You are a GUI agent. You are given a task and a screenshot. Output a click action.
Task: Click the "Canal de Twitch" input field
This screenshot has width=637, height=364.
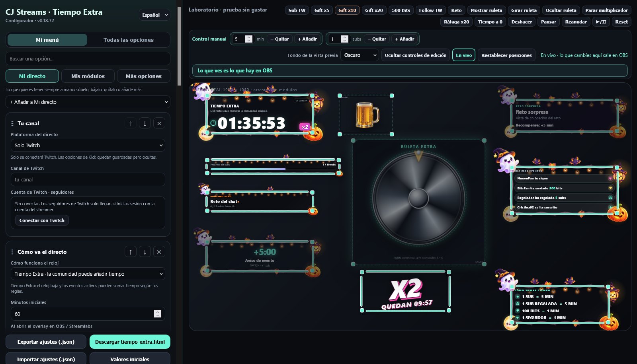click(88, 179)
